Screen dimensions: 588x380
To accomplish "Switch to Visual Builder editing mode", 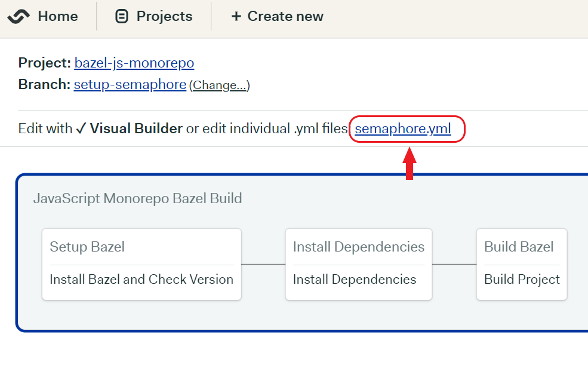I will point(130,128).
